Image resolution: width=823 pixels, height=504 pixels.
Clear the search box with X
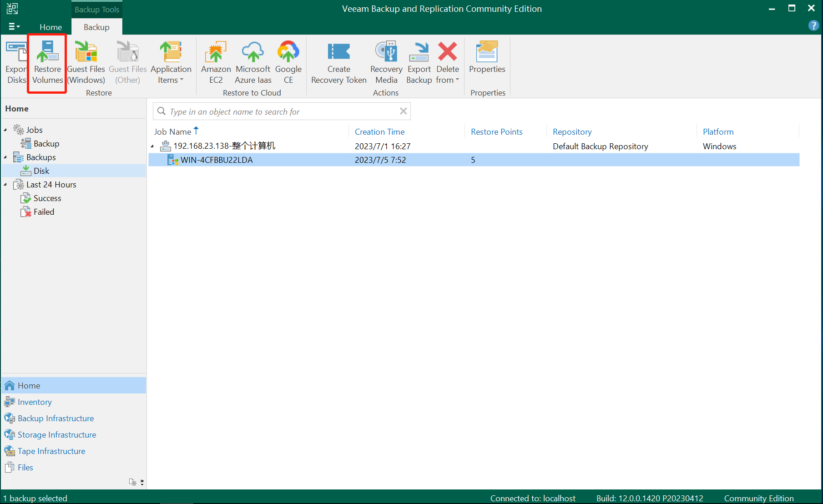[403, 111]
